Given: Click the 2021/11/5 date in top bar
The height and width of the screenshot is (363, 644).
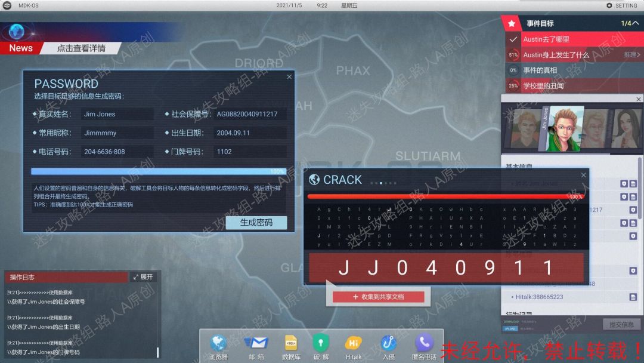Looking at the screenshot, I should click(x=289, y=5).
